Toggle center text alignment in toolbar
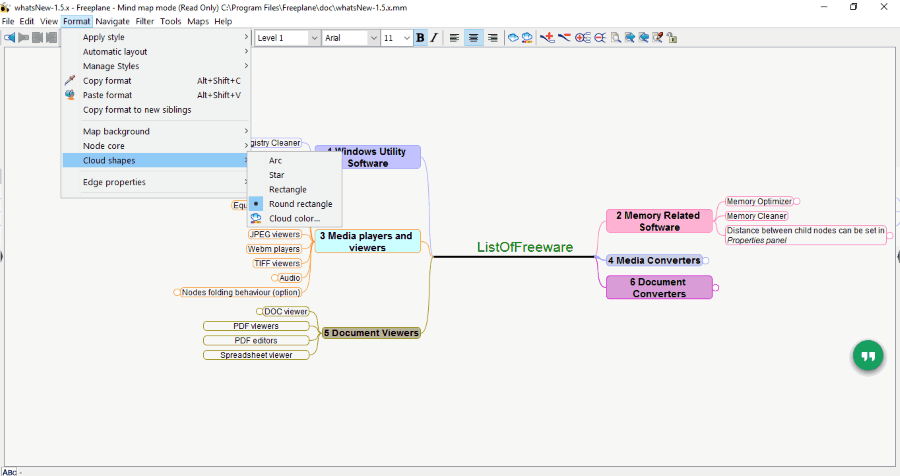Viewport: 900px width, 476px height. tap(474, 38)
